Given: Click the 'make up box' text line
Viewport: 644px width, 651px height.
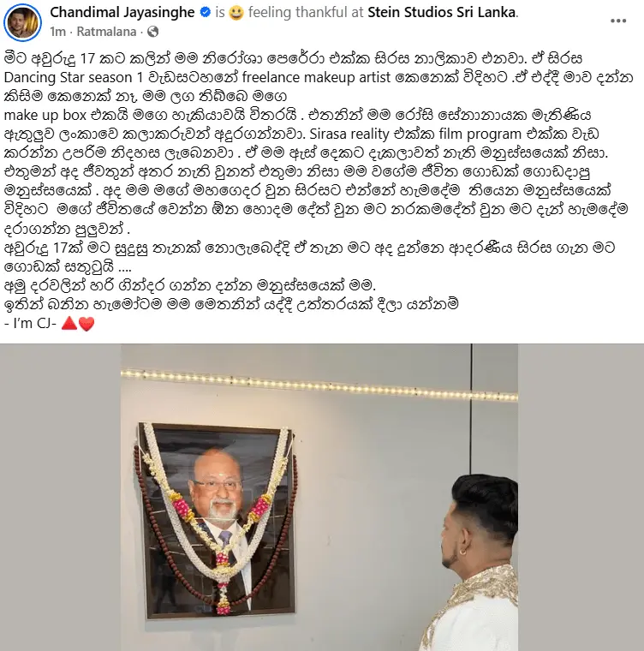Looking at the screenshot, I should point(45,115).
